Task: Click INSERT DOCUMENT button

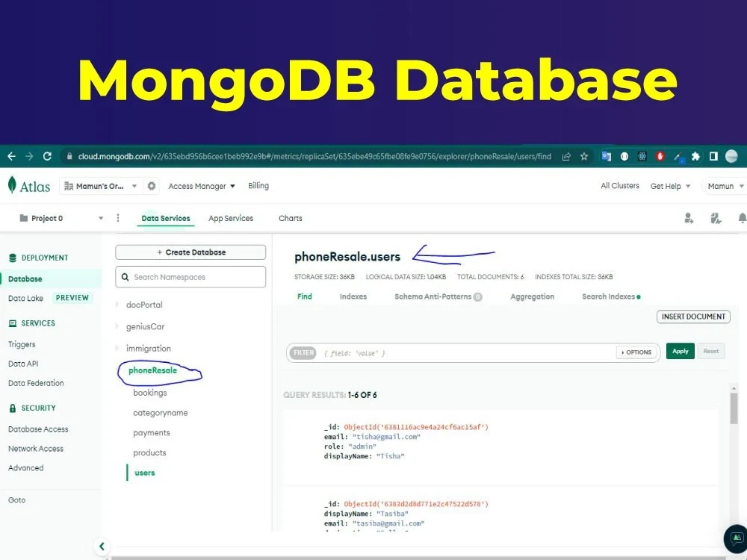Action: point(693,317)
